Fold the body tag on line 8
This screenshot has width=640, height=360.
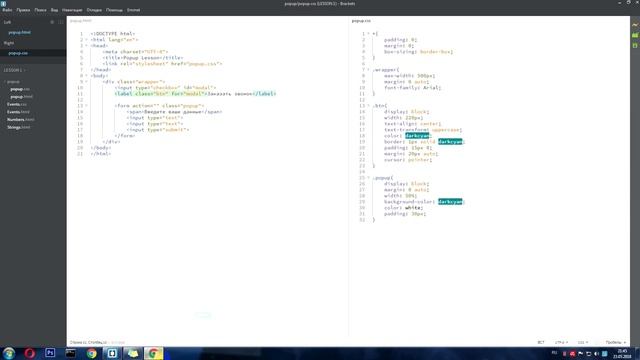pyautogui.click(x=86, y=76)
